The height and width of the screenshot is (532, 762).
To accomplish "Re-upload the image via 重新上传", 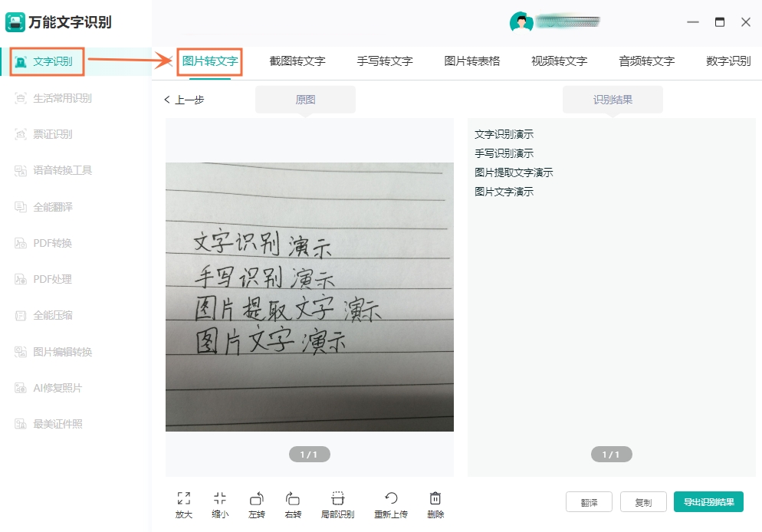I will click(390, 504).
